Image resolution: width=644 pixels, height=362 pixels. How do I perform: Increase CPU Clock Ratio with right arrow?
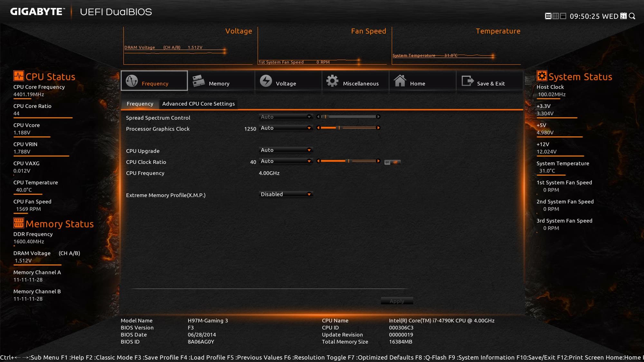(378, 161)
